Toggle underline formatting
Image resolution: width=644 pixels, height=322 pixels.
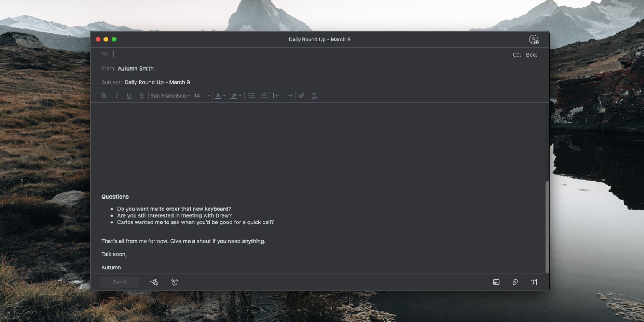coord(129,96)
